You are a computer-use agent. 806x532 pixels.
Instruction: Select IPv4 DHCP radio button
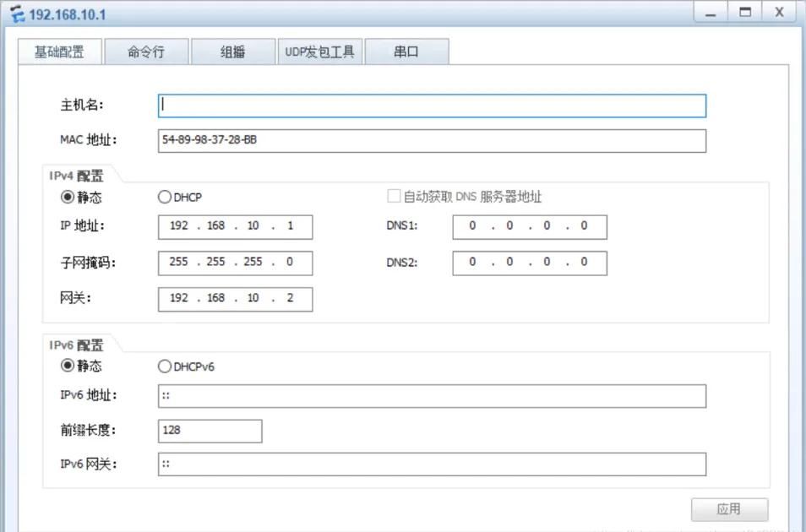[165, 198]
